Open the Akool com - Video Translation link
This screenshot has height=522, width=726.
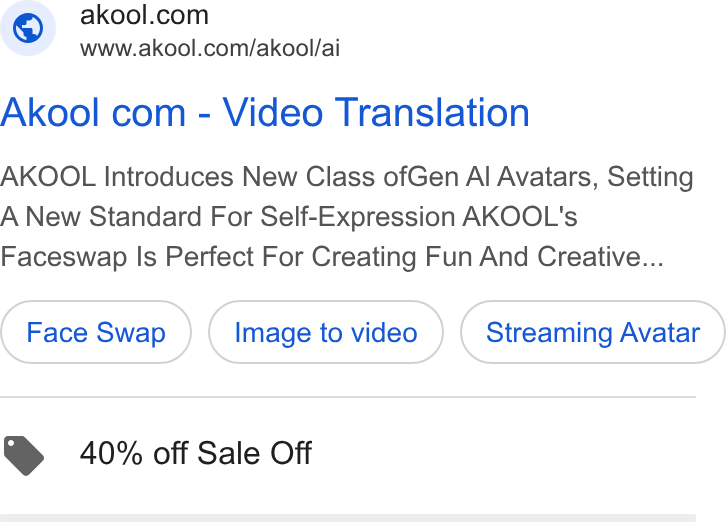[264, 113]
